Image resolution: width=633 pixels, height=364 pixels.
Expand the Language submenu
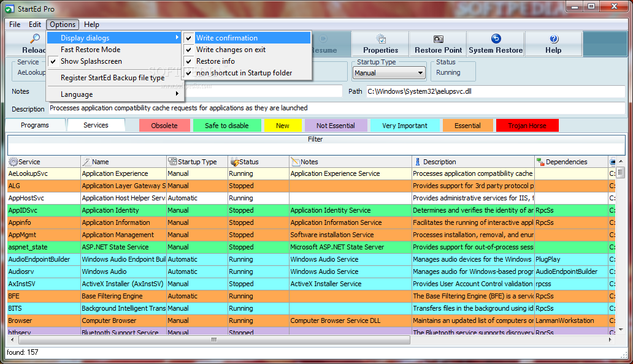[x=115, y=94]
